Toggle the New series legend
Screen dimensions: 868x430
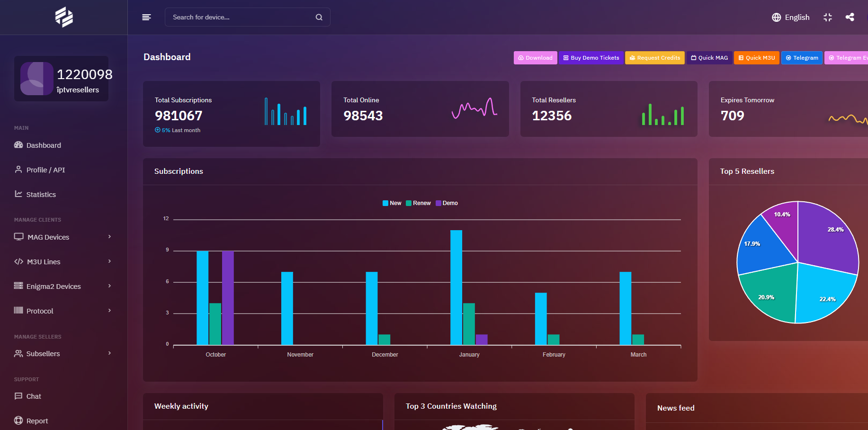[x=392, y=203]
